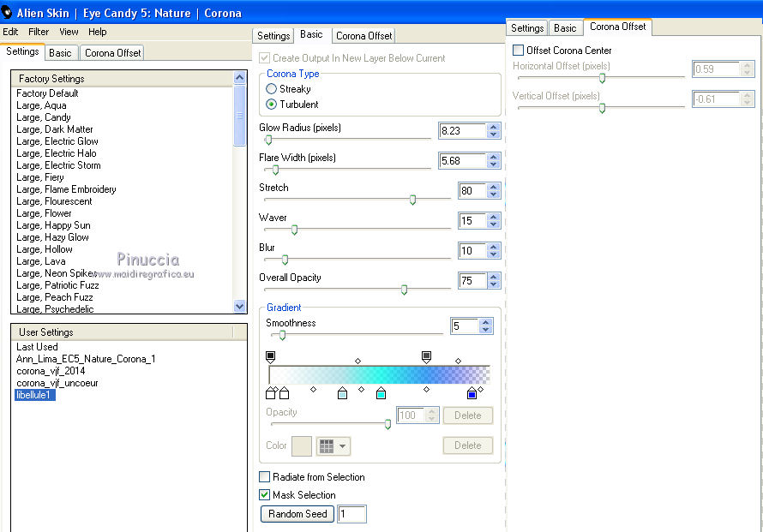
Task: Click the Color swatch box
Action: [302, 446]
